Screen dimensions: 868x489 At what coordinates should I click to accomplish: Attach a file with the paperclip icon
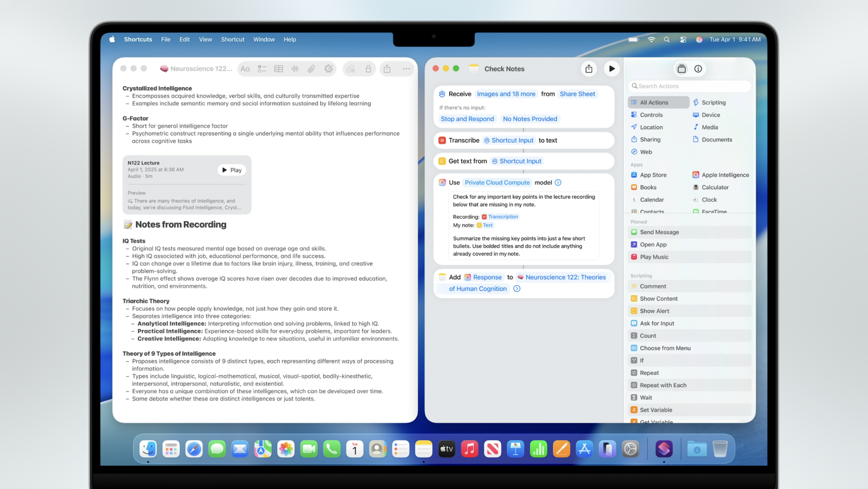click(x=311, y=69)
